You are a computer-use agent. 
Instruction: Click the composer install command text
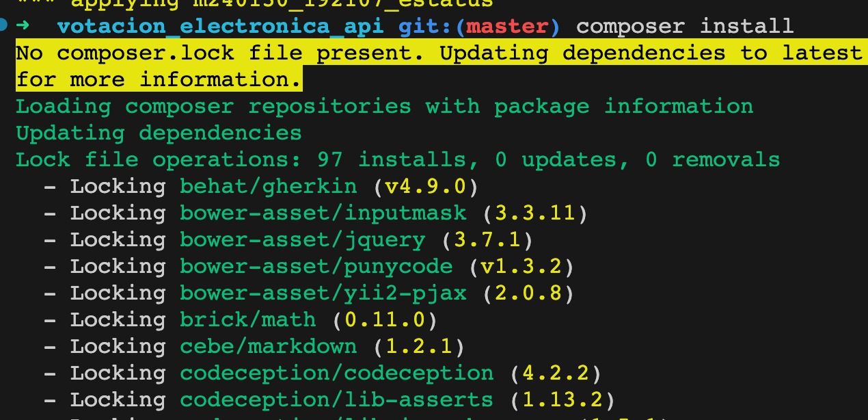coord(685,27)
